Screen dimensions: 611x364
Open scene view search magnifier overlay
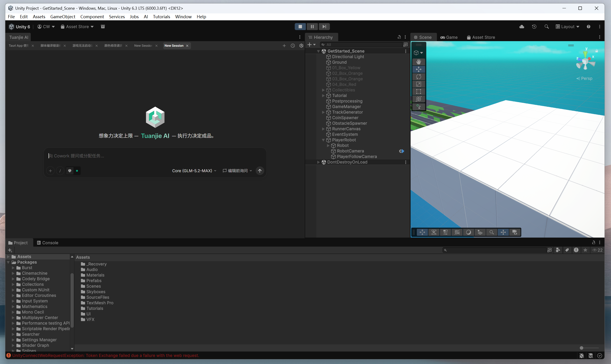point(491,232)
